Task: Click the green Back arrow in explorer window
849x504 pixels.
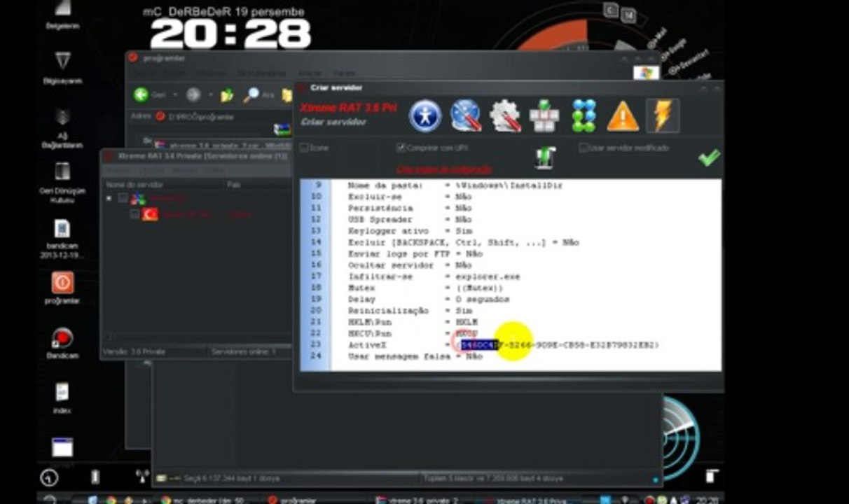Action: point(141,94)
